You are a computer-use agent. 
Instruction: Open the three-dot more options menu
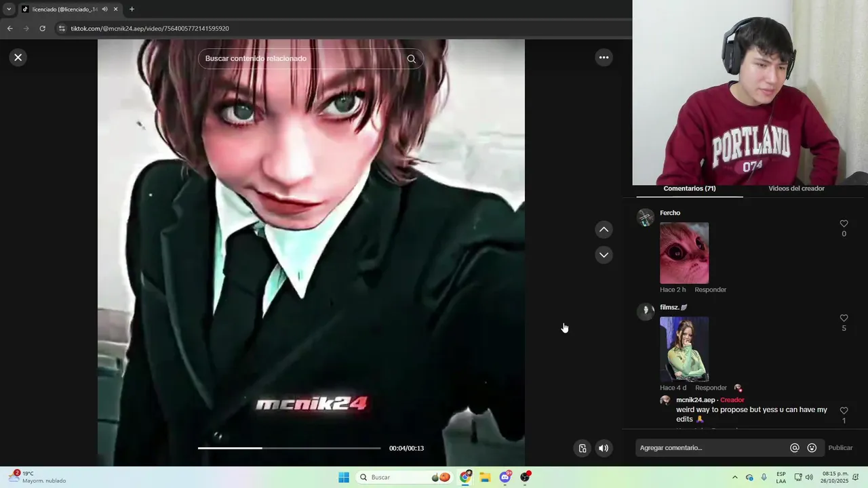point(604,58)
